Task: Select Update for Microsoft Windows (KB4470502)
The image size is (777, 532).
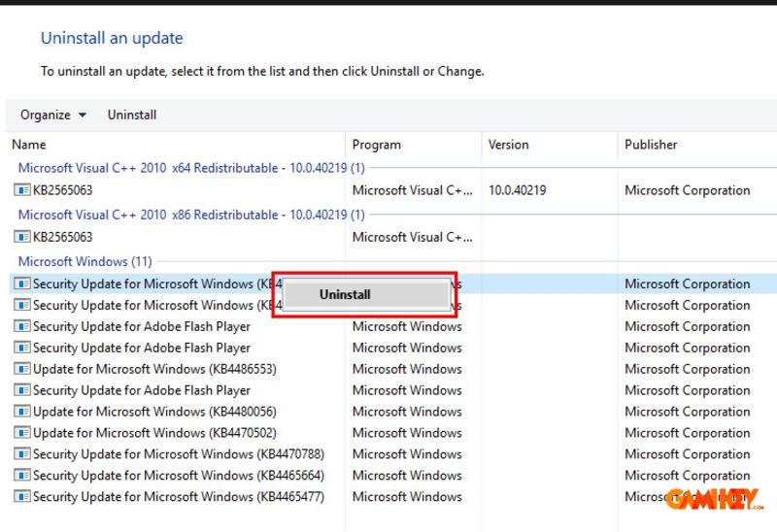Action: coord(154,433)
